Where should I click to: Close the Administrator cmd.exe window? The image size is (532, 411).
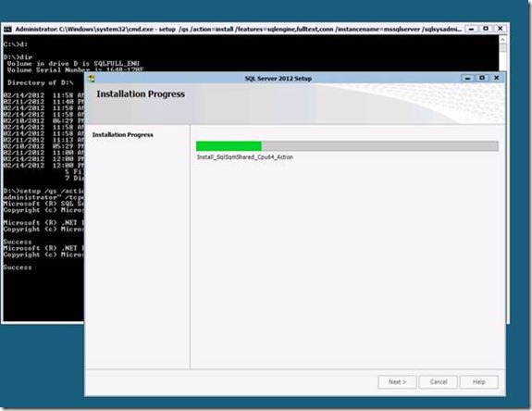tap(501, 29)
